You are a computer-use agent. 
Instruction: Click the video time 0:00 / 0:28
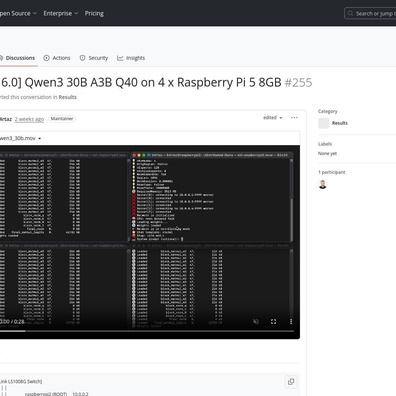[x=12, y=322]
